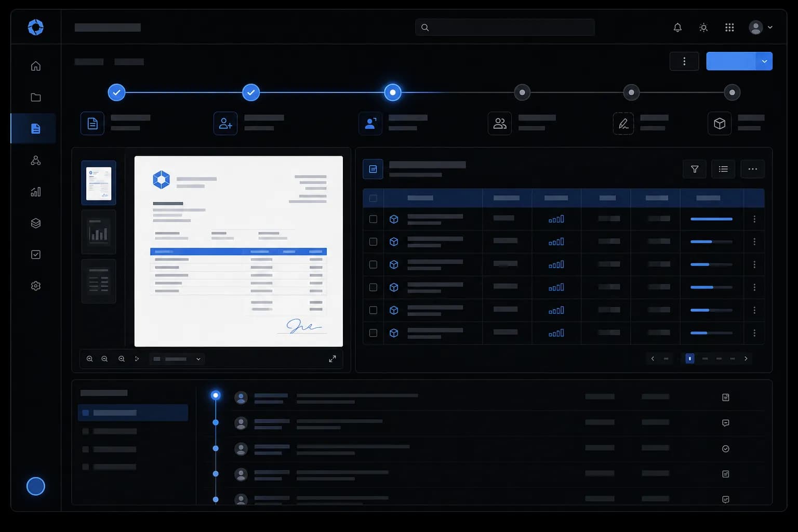This screenshot has width=798, height=532.
Task: Click the fully filled progress bar in the first row
Action: (x=711, y=219)
